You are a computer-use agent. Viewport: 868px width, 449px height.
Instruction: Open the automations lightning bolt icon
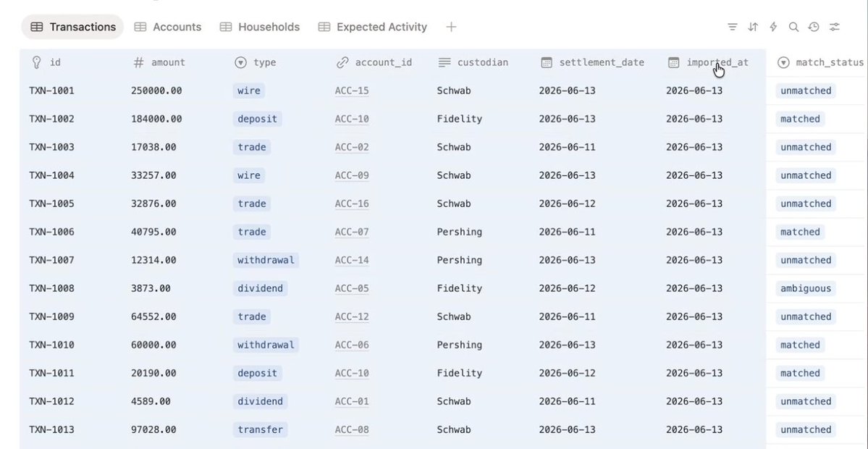(x=772, y=27)
